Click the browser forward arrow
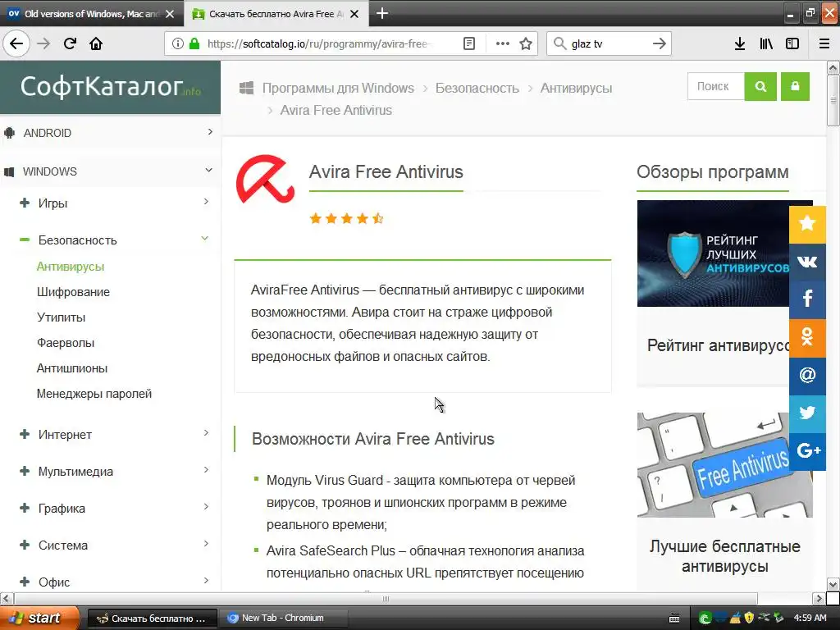Image resolution: width=840 pixels, height=630 pixels. tap(43, 43)
